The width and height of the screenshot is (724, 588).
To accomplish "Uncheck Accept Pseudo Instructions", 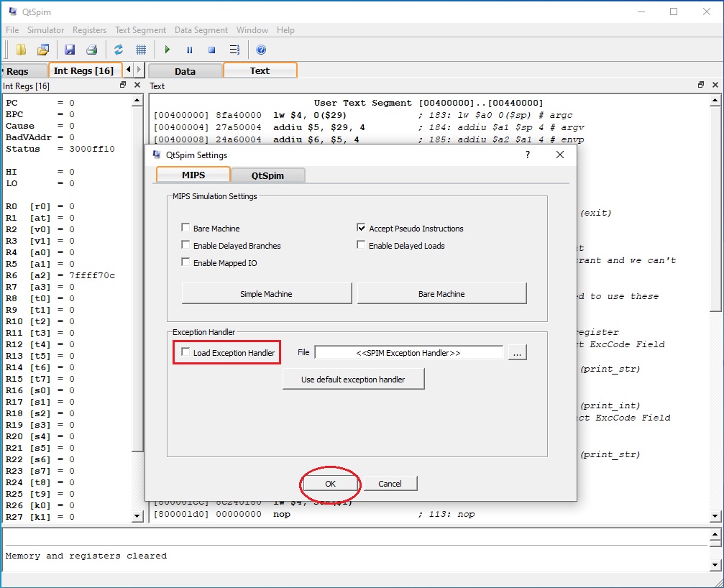I will [361, 228].
